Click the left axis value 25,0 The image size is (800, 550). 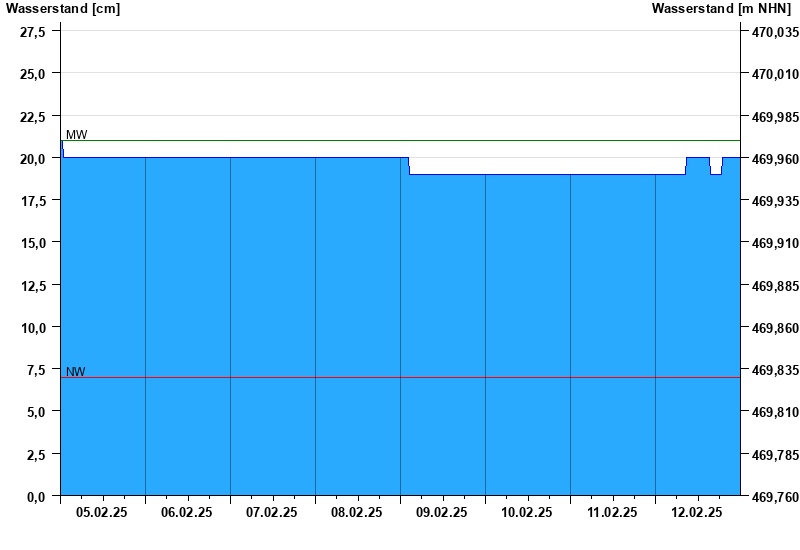pyautogui.click(x=33, y=74)
